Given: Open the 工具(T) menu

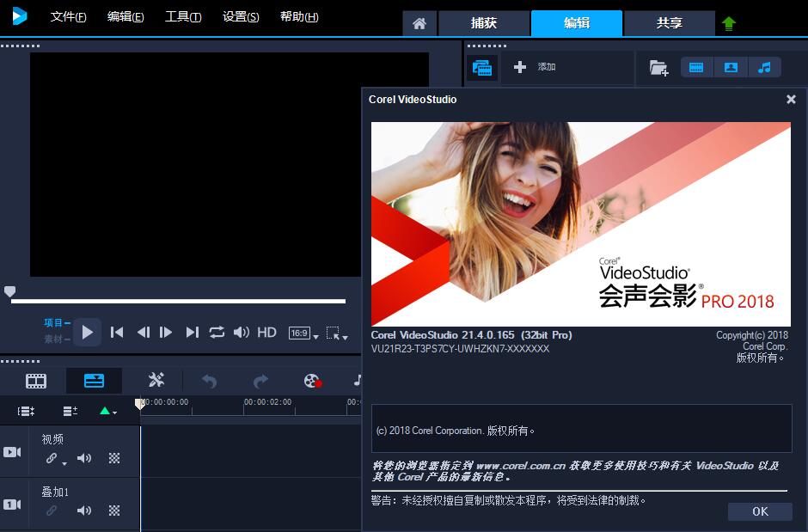Looking at the screenshot, I should (183, 17).
